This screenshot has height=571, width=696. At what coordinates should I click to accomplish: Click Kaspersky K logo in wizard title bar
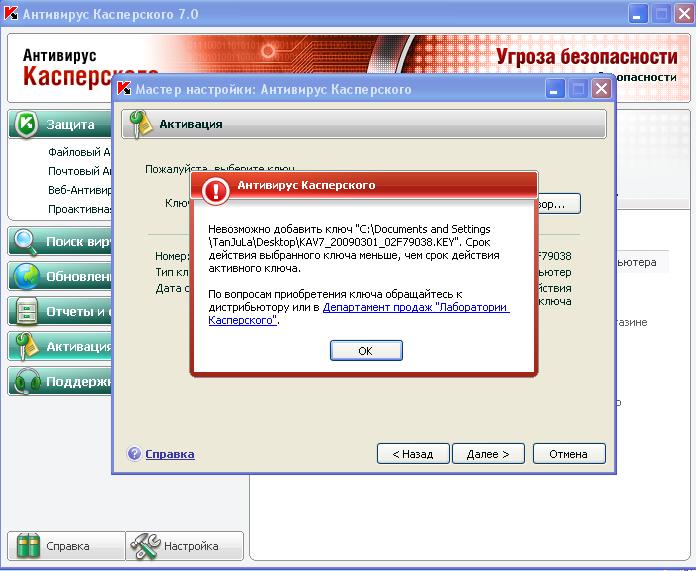tap(124, 88)
